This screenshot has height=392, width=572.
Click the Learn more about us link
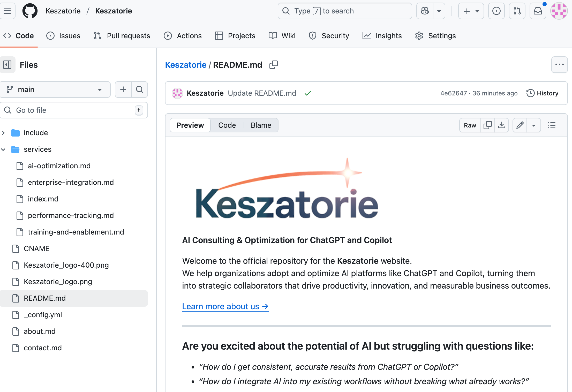pyautogui.click(x=225, y=306)
